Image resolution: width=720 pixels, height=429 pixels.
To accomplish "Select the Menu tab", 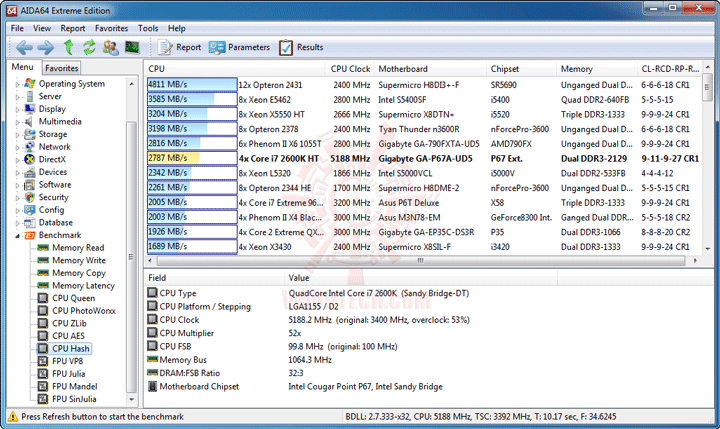I will tap(22, 67).
